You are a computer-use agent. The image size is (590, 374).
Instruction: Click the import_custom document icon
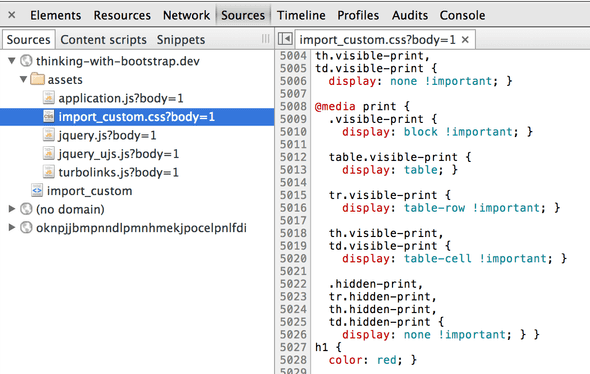pyautogui.click(x=37, y=190)
